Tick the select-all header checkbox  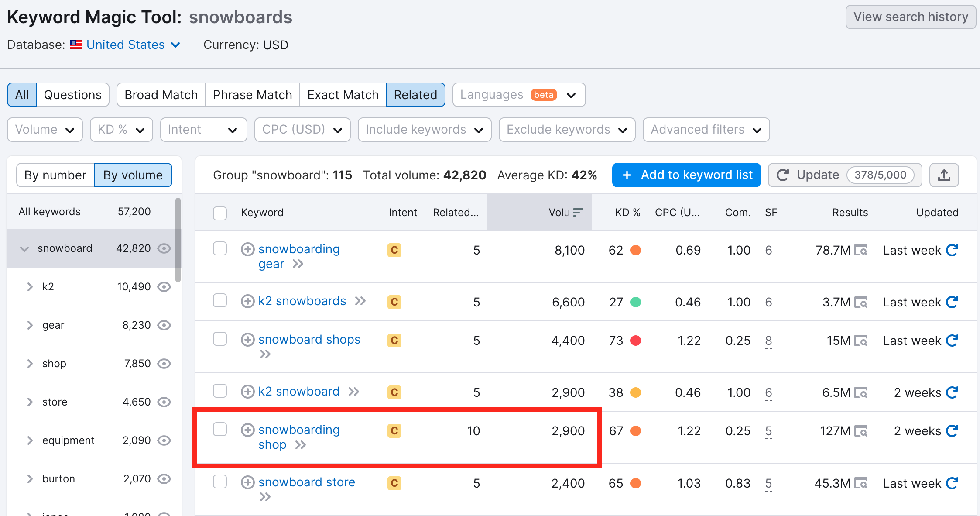click(220, 213)
